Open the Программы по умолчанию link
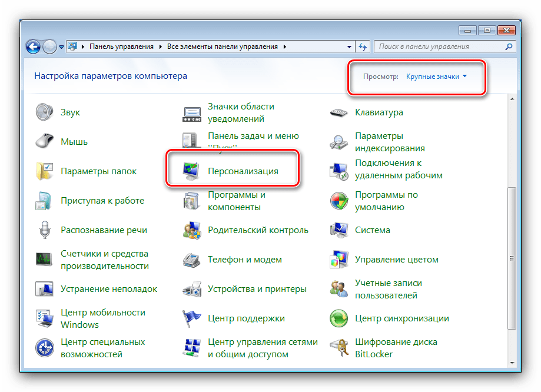541x392 pixels. pos(386,201)
